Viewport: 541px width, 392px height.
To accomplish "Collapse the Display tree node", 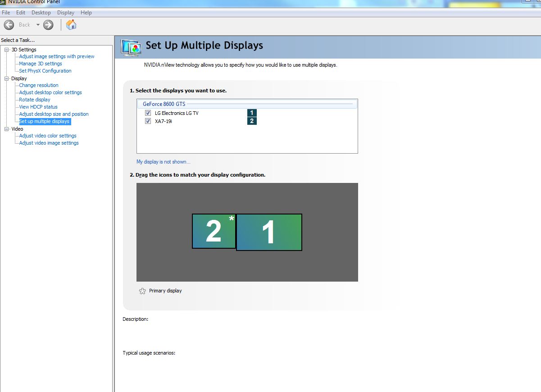I will 7,78.
